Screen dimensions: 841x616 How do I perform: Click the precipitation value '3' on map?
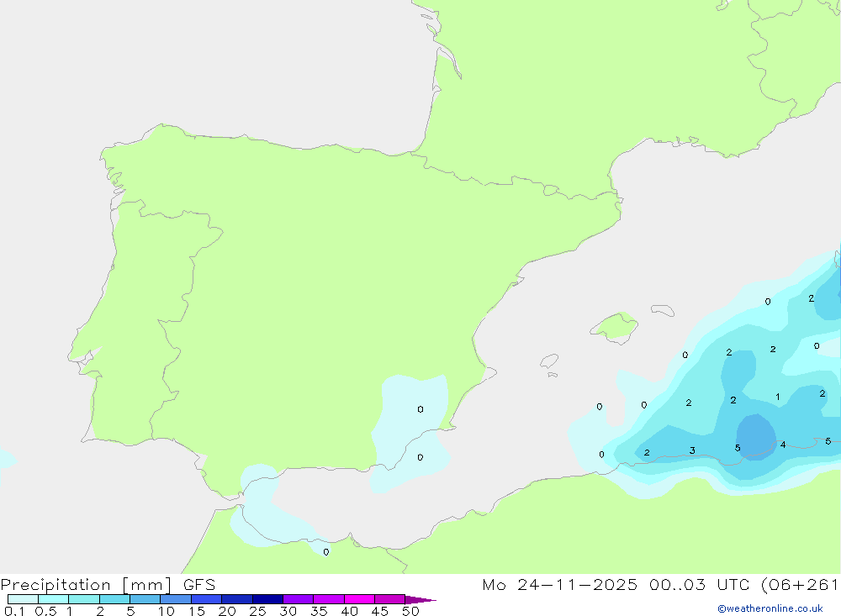tap(692, 450)
